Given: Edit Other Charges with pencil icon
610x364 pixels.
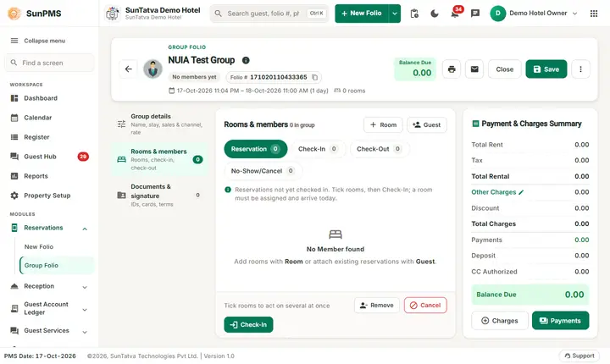Looking at the screenshot, I should click(x=521, y=192).
